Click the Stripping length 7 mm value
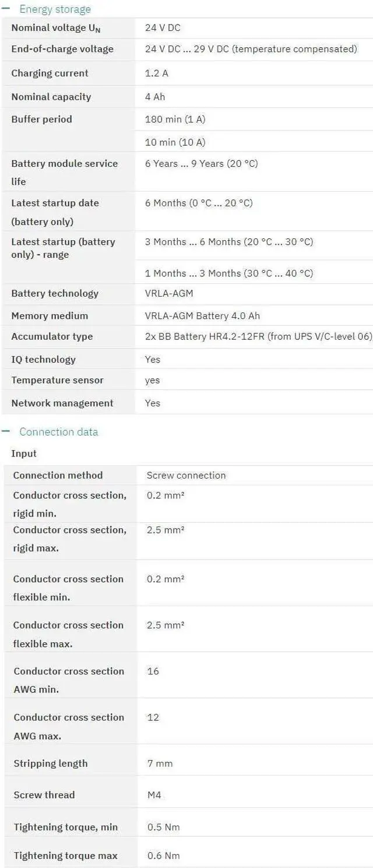373x868 pixels. 160,763
